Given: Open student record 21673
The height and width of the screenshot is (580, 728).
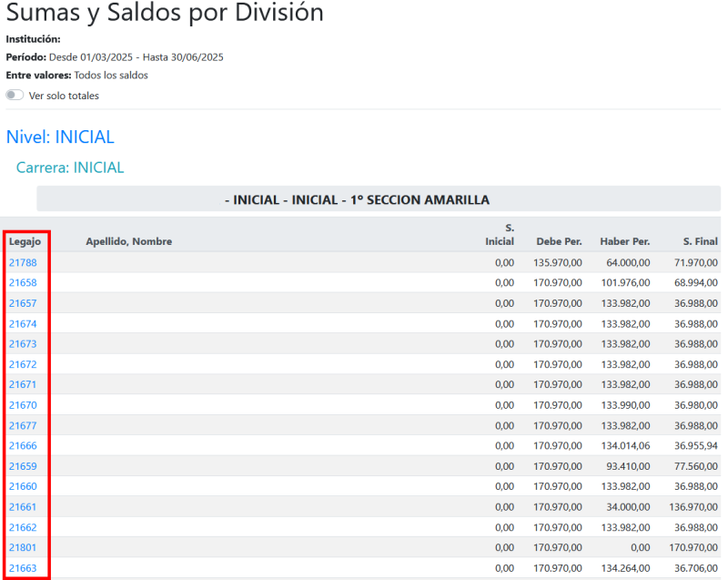Looking at the screenshot, I should 23,344.
